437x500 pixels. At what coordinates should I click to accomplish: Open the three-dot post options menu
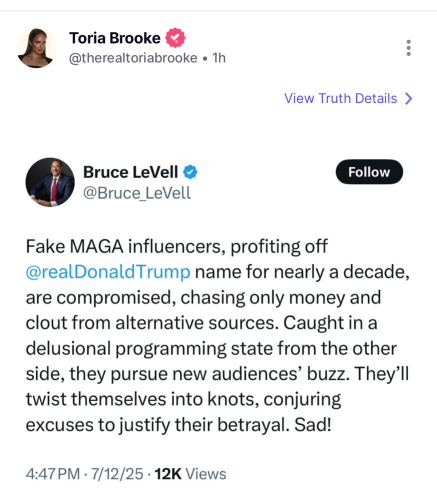point(408,48)
